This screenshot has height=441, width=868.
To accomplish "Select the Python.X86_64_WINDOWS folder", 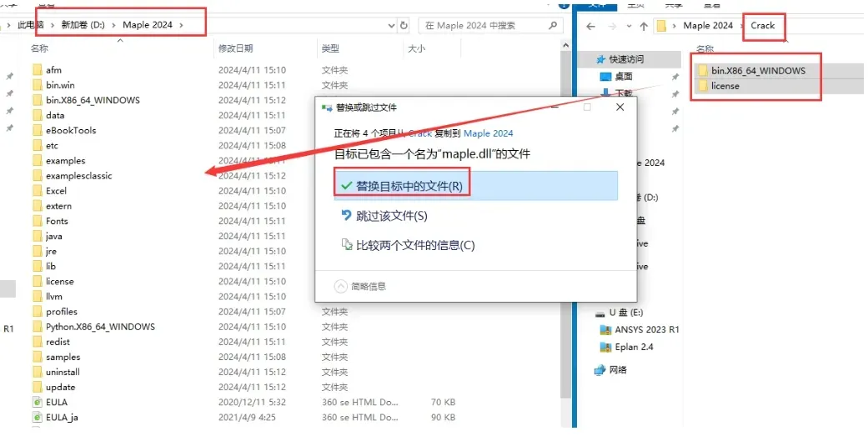I will point(100,327).
